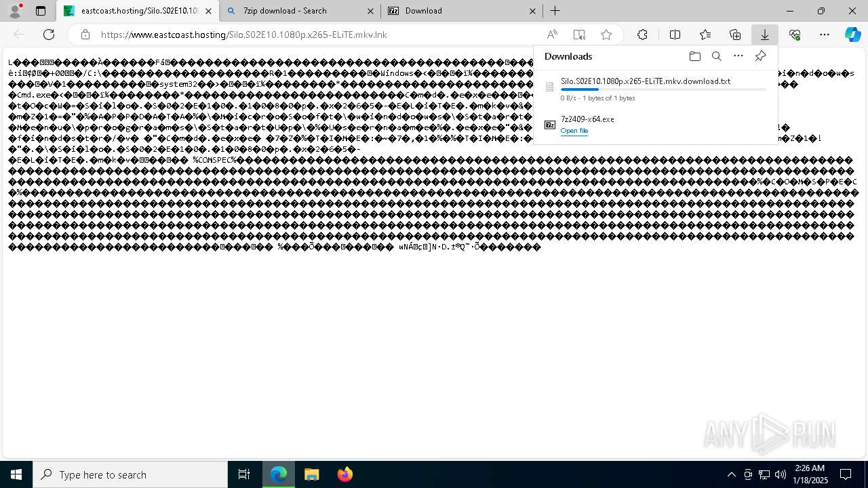Open Favorites list icon
This screenshot has width=868, height=488.
(x=705, y=35)
